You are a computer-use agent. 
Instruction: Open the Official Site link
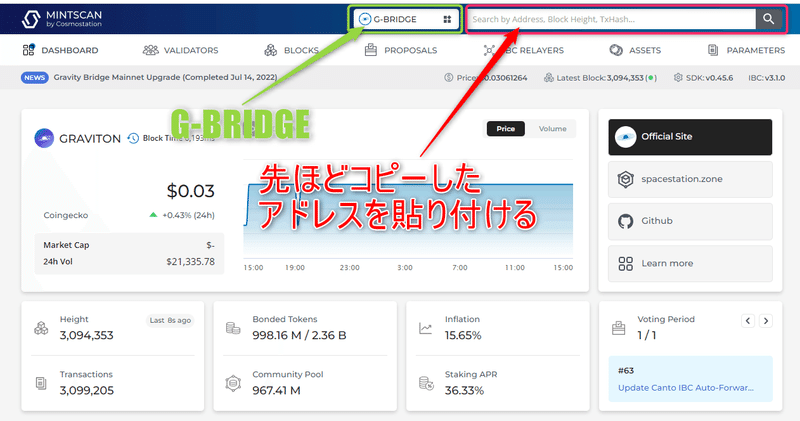(690, 137)
